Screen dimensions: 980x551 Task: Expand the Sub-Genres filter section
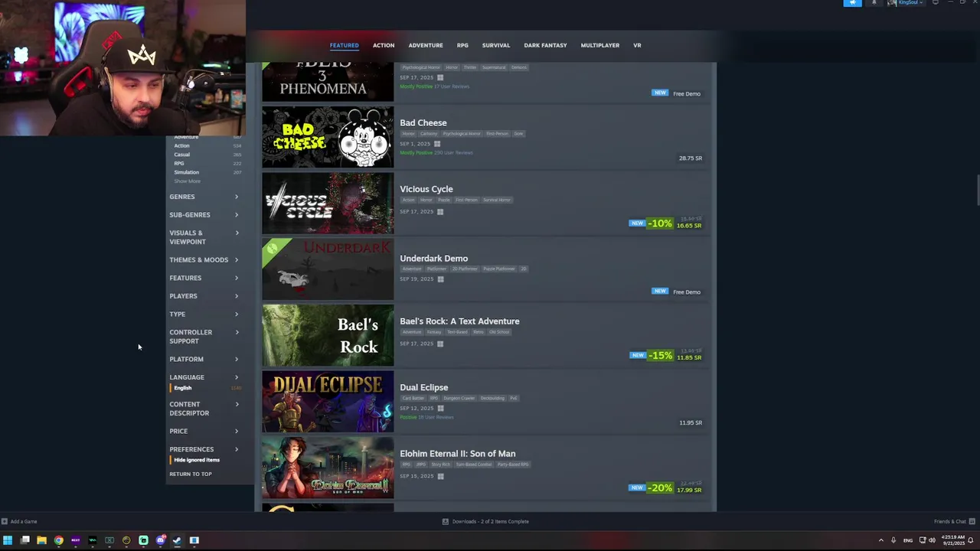pyautogui.click(x=204, y=215)
